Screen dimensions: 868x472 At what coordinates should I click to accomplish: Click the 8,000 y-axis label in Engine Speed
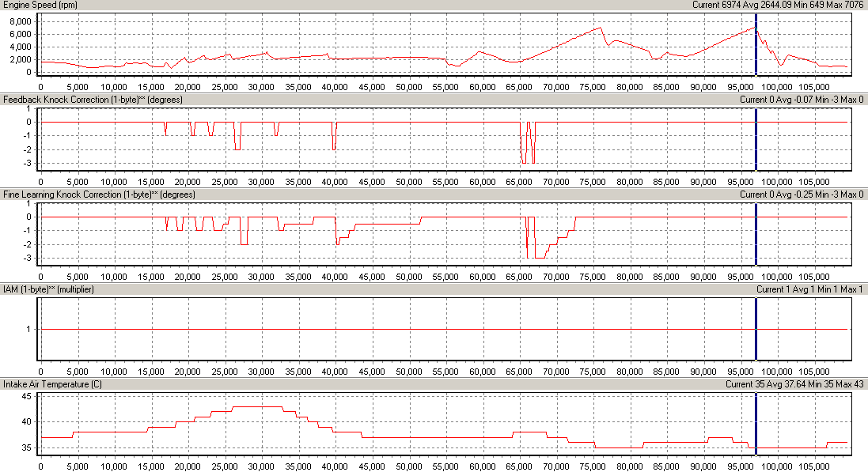[20, 22]
